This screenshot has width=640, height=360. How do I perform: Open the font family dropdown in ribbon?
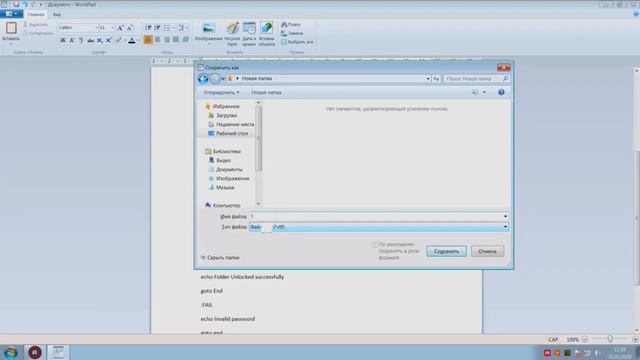[x=97, y=28]
